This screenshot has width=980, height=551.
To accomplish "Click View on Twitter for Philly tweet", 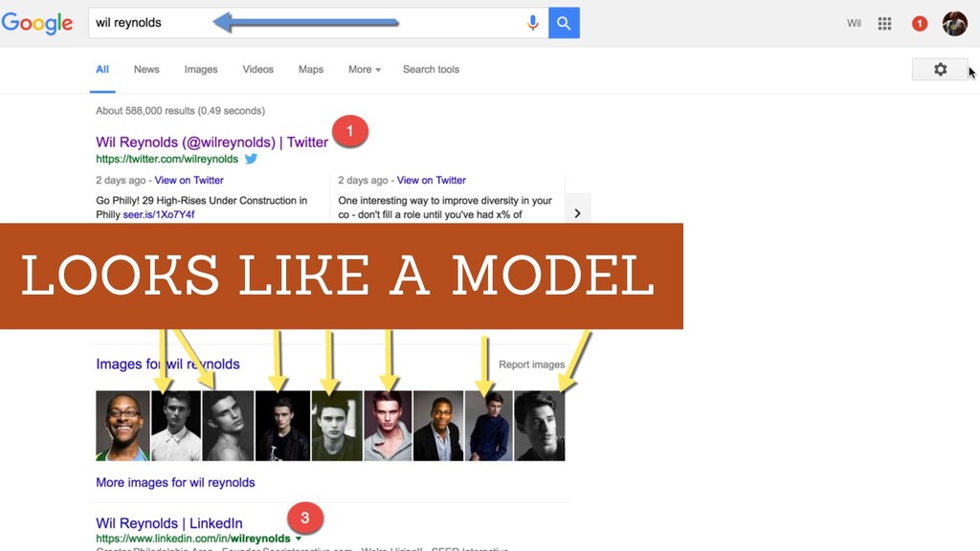I will point(189,180).
